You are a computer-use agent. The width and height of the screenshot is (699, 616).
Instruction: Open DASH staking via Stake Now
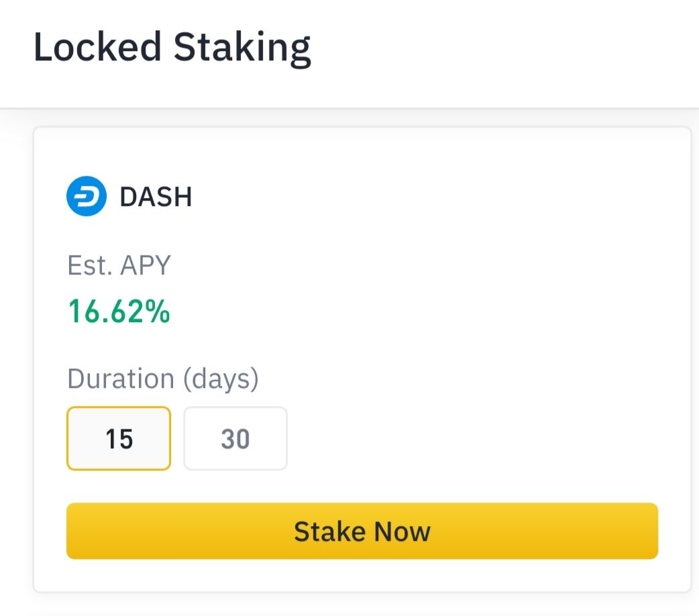pyautogui.click(x=362, y=531)
